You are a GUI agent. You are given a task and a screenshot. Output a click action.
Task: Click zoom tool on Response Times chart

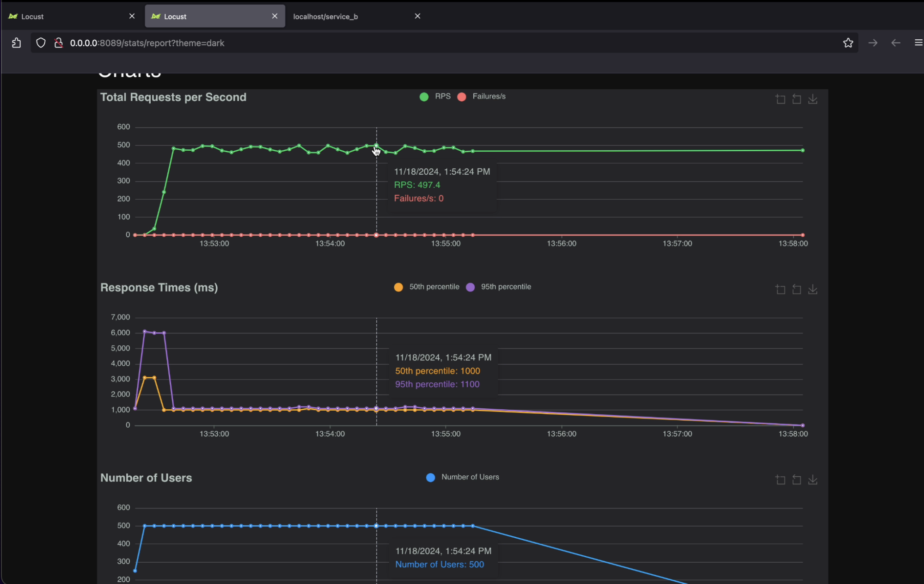(780, 289)
